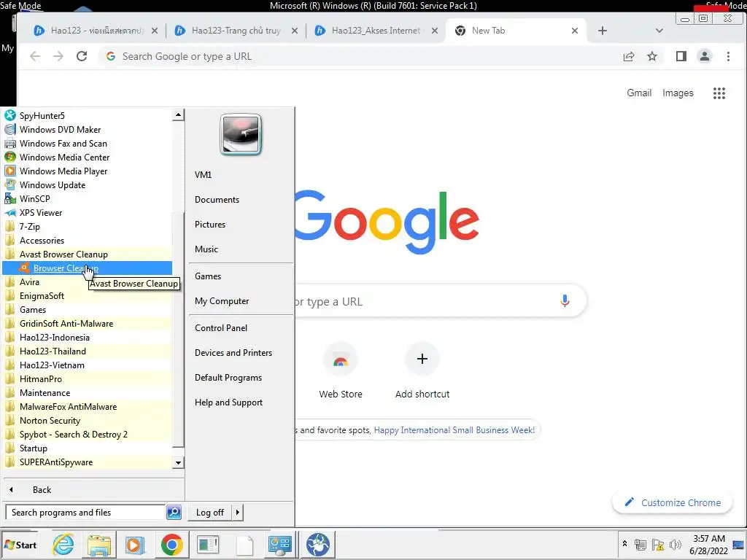
Task: Launch Windows DVD Maker
Action: (60, 130)
